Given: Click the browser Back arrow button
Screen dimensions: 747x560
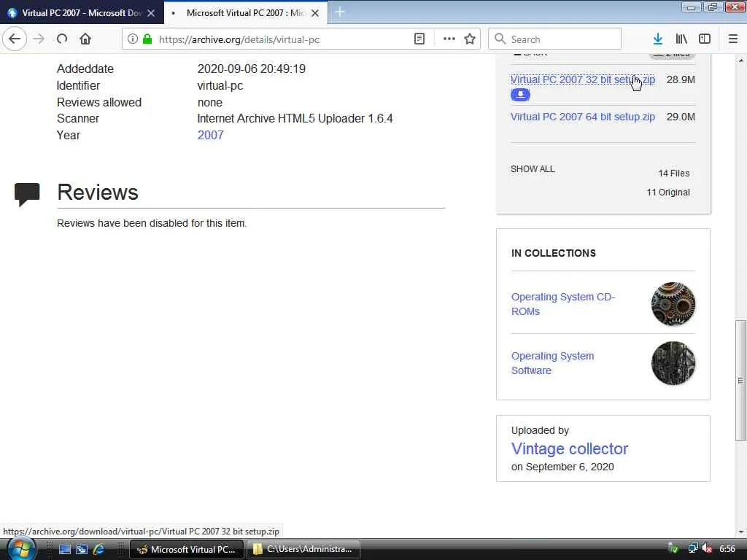Looking at the screenshot, I should pyautogui.click(x=15, y=39).
